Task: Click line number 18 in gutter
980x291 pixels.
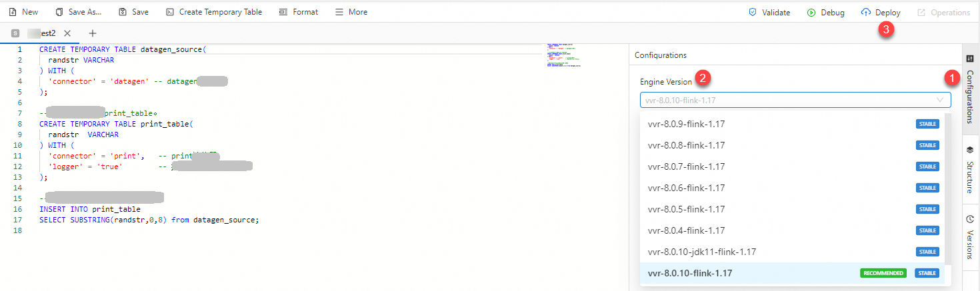Action: coord(19,230)
